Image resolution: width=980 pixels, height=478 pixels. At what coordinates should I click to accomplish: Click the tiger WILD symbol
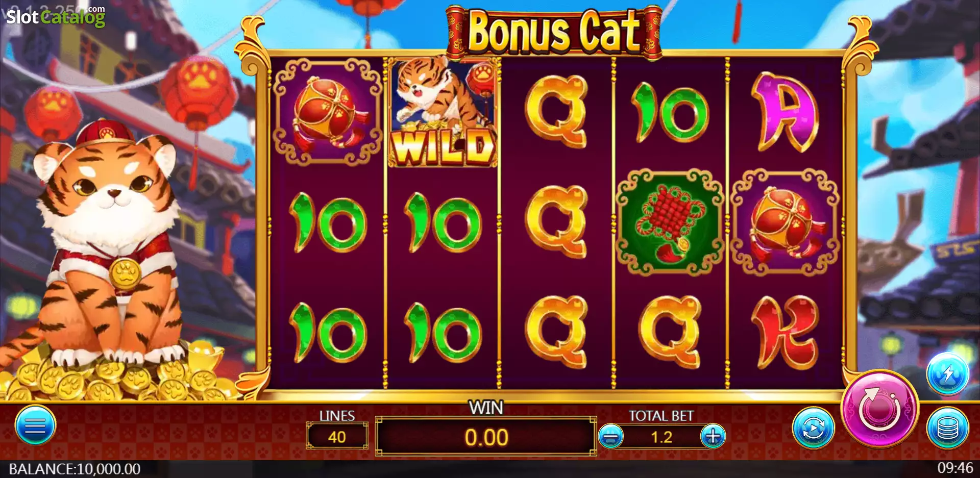point(443,112)
